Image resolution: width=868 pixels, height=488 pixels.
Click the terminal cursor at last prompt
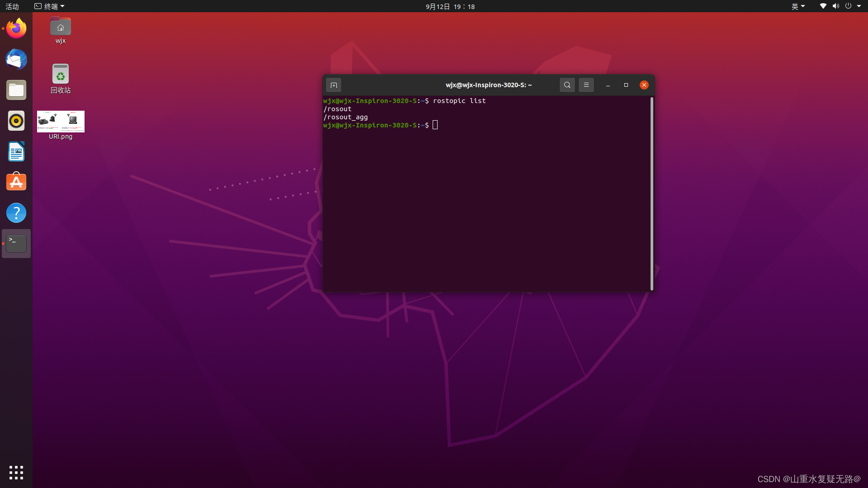click(435, 125)
